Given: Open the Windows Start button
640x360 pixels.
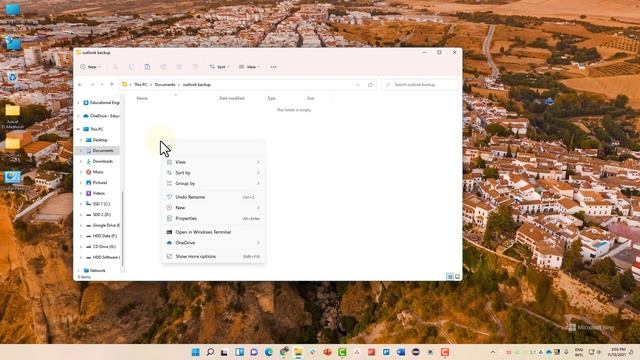Looking at the screenshot, I should click(196, 352).
